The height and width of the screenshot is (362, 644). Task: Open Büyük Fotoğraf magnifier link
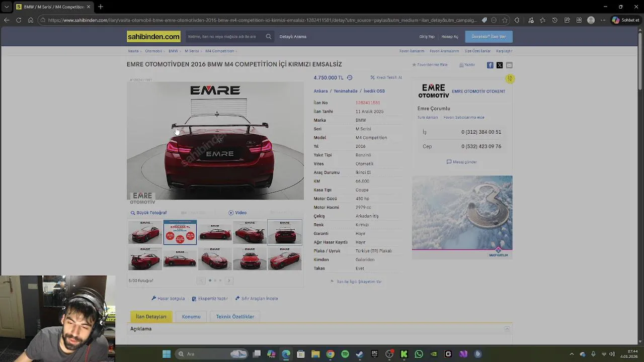click(x=148, y=213)
